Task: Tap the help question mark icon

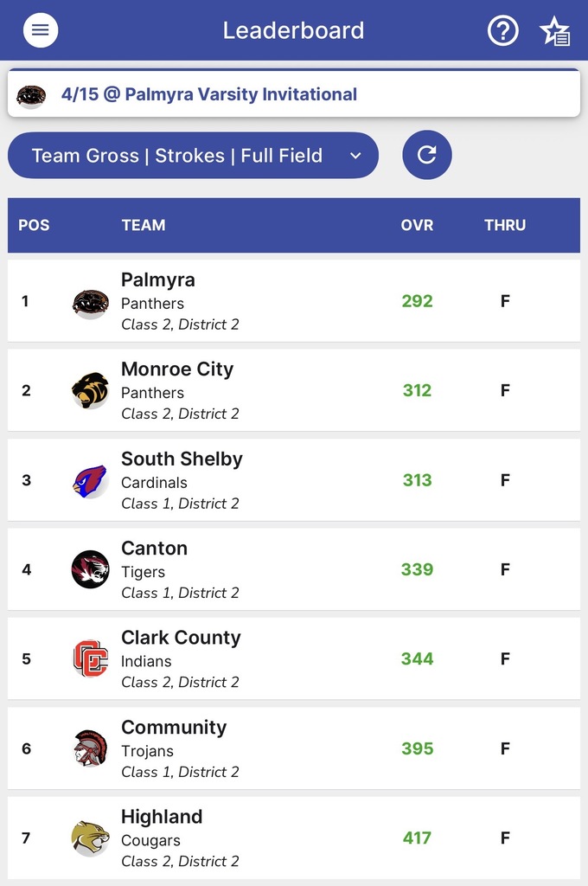Action: coord(503,30)
